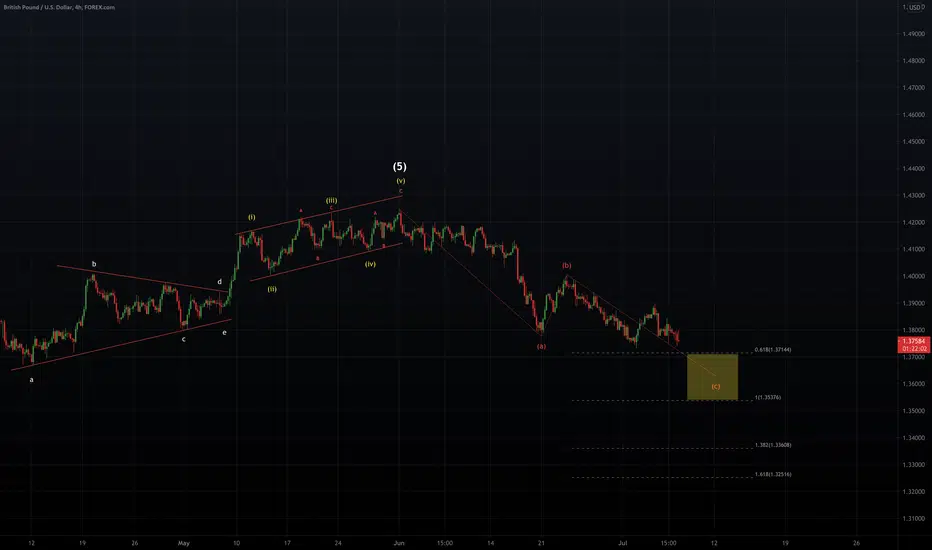Click the 1.34000 price axis label
This screenshot has width=932, height=550.
(x=914, y=438)
